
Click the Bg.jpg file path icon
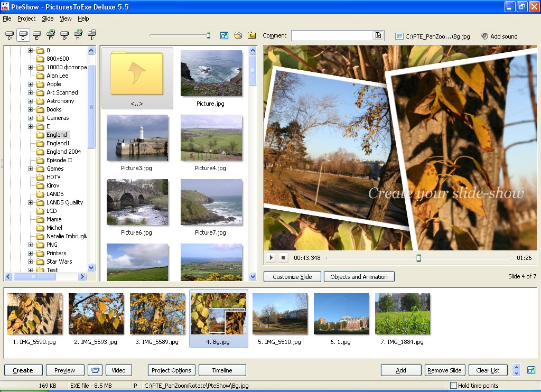(x=399, y=36)
